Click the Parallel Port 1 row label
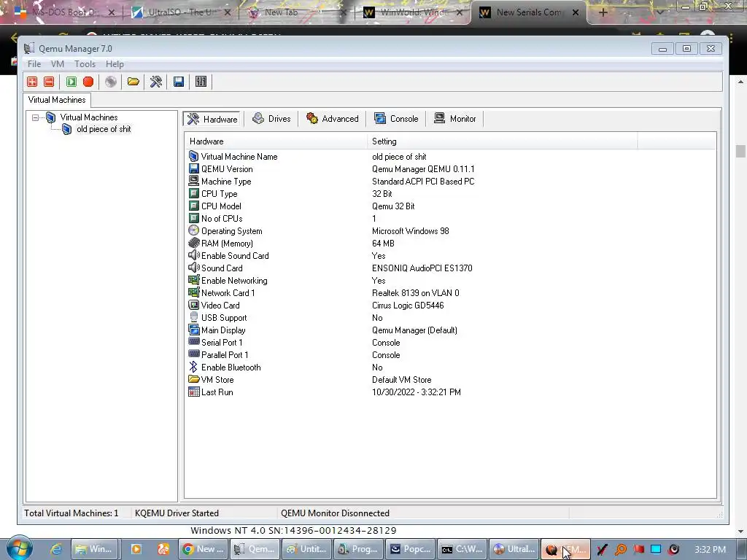Screen dimensions: 747x560 pyautogui.click(x=225, y=355)
